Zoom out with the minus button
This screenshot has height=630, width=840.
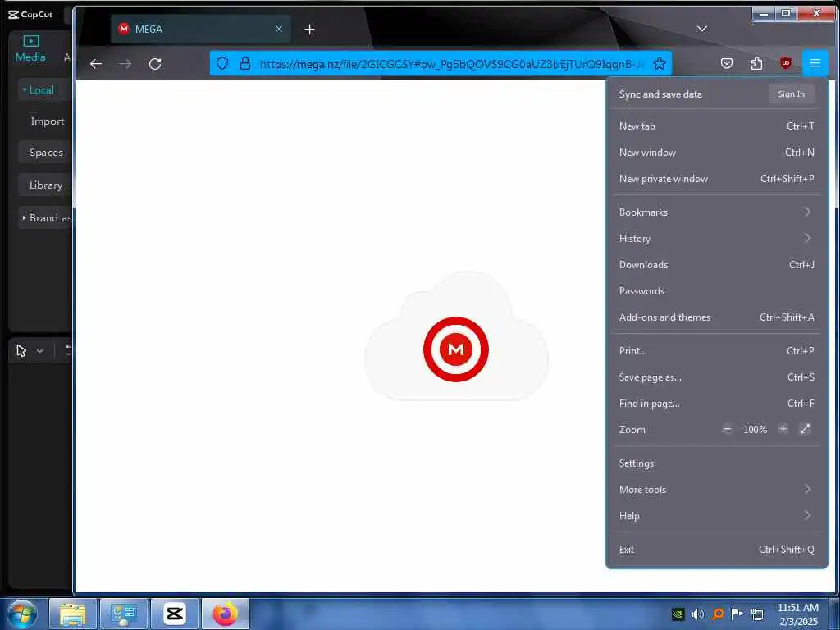[x=727, y=429]
